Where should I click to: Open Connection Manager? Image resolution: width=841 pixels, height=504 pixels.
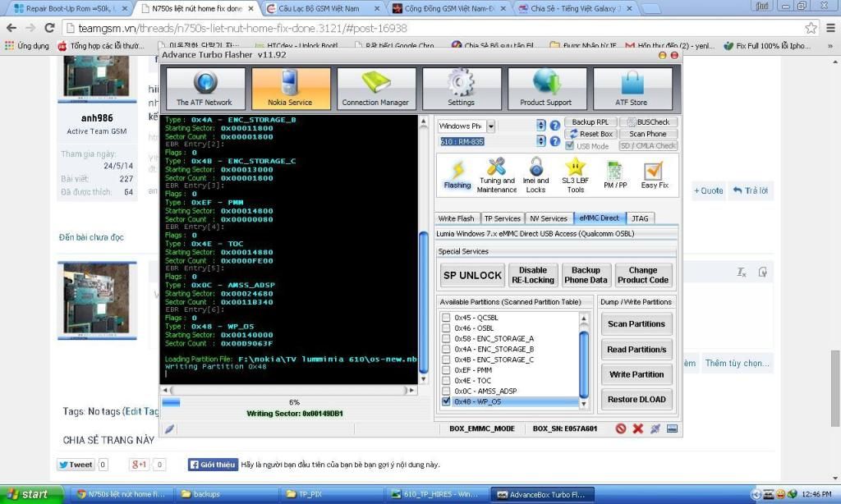375,89
